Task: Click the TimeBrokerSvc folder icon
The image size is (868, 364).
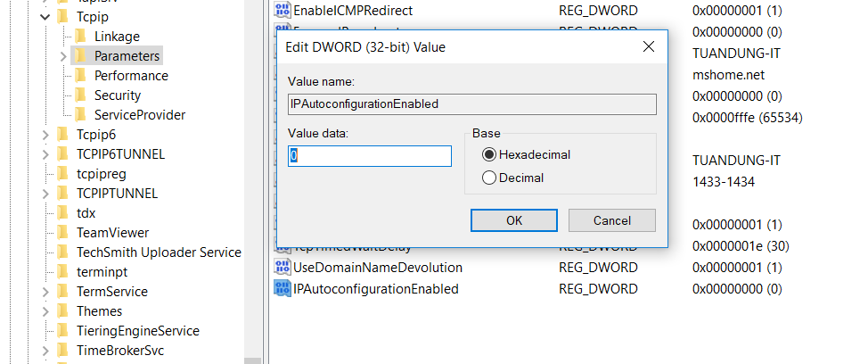Action: click(x=62, y=351)
